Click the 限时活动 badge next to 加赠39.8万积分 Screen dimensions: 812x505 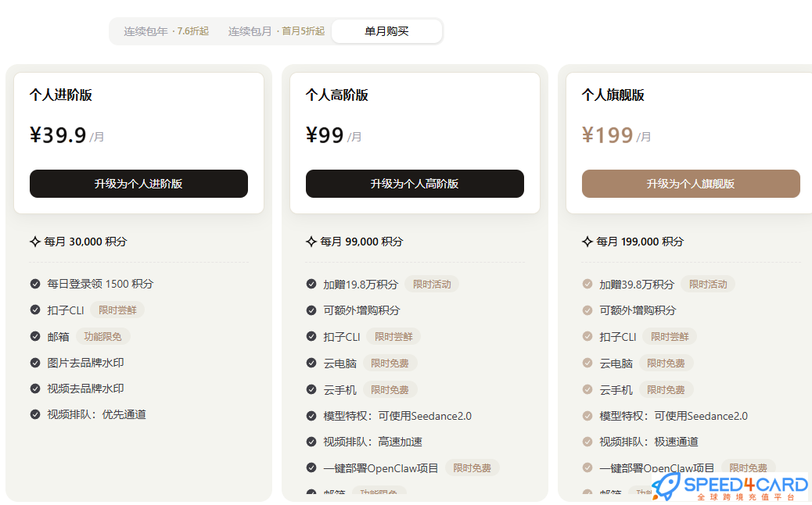point(708,285)
